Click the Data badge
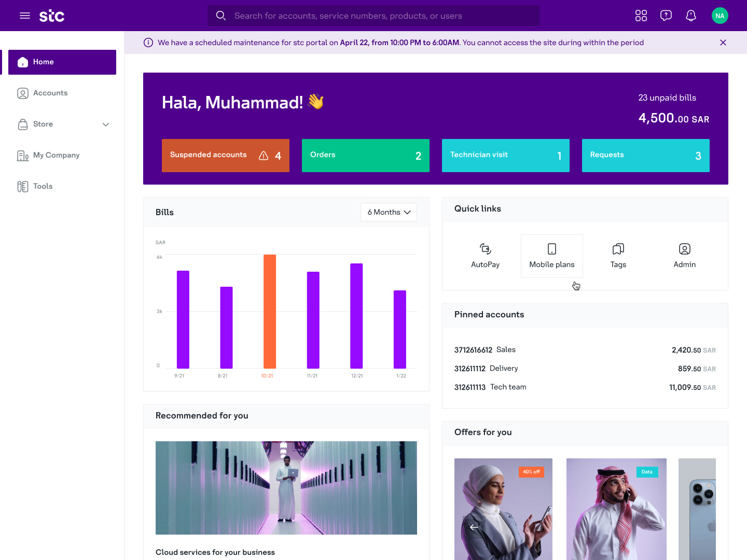Viewport: 747px width, 560px height. click(647, 472)
